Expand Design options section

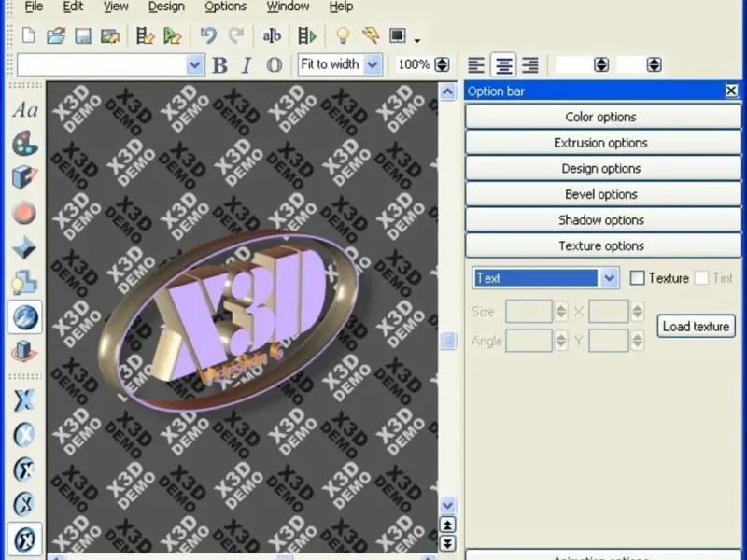[x=602, y=168]
